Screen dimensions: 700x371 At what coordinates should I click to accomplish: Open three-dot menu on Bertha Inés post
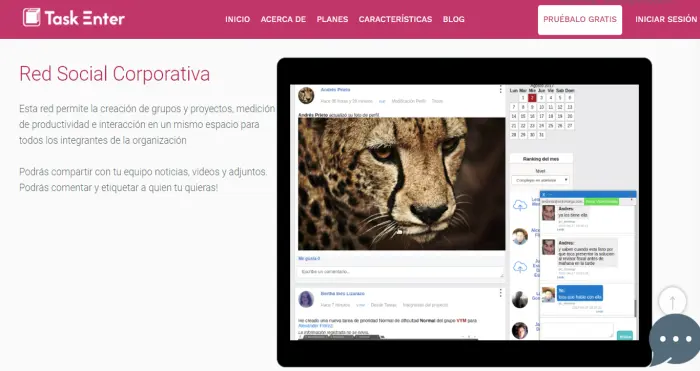(500, 293)
